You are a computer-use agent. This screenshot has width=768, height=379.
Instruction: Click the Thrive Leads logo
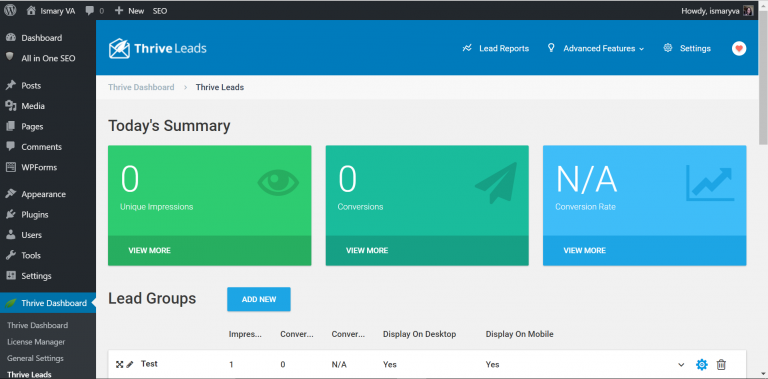click(x=157, y=48)
